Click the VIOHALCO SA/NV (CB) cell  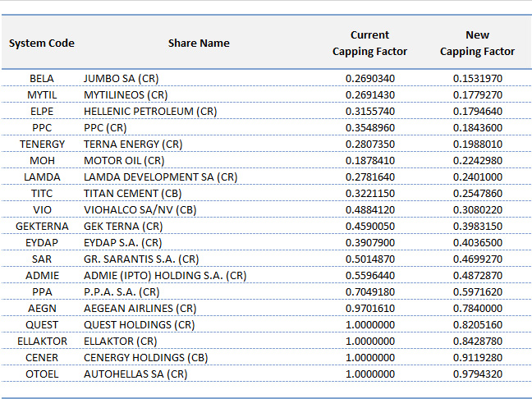point(140,210)
